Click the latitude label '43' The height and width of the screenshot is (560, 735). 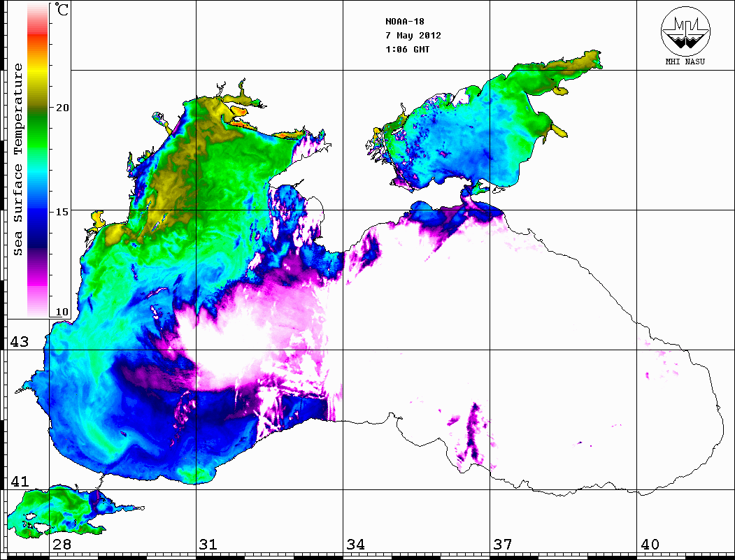pyautogui.click(x=19, y=342)
